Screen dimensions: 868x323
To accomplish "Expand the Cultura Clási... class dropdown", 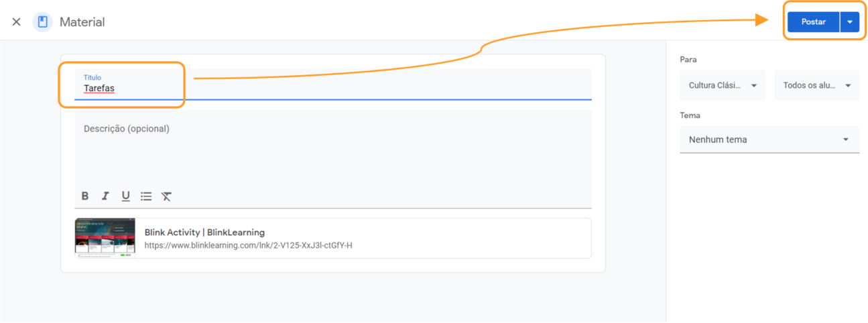I will [723, 86].
